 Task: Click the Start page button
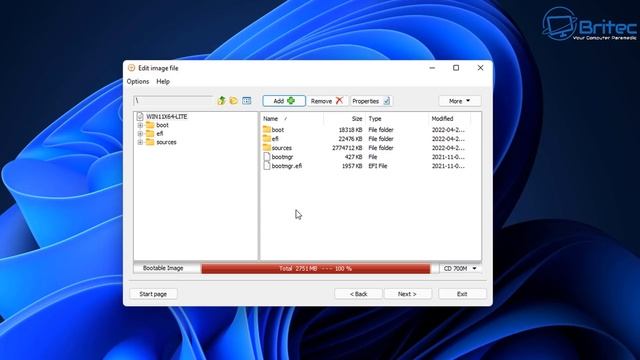coord(153,294)
